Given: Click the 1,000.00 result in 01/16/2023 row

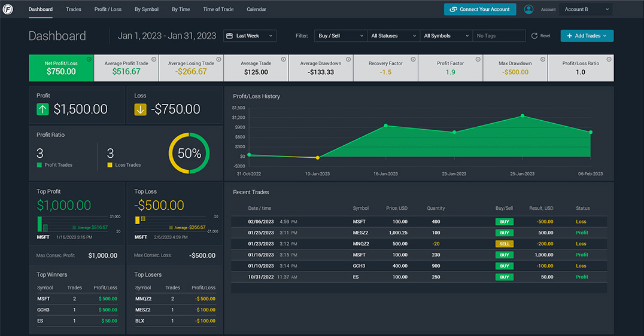Looking at the screenshot, I should 544,255.
